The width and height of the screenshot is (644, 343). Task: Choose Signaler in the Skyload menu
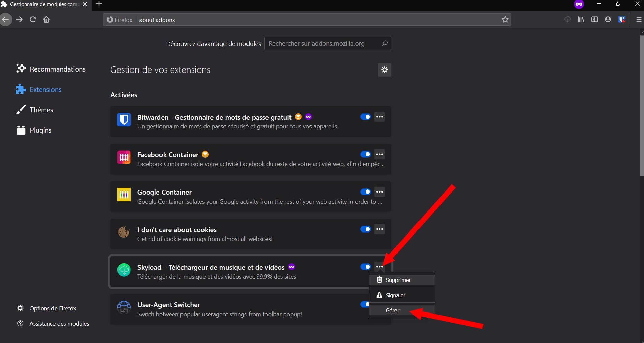tap(402, 295)
